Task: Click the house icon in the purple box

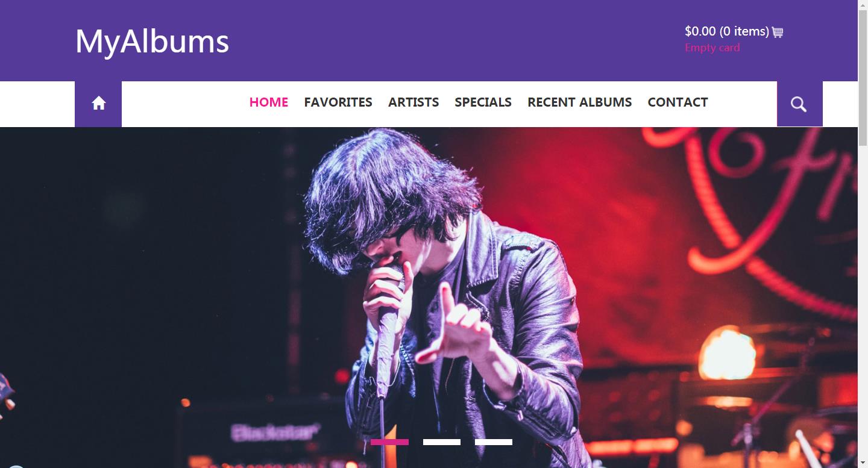Action: [x=98, y=104]
